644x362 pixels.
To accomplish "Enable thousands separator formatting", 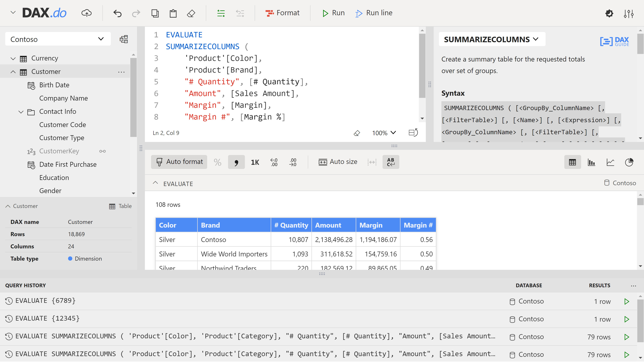I will [x=236, y=162].
